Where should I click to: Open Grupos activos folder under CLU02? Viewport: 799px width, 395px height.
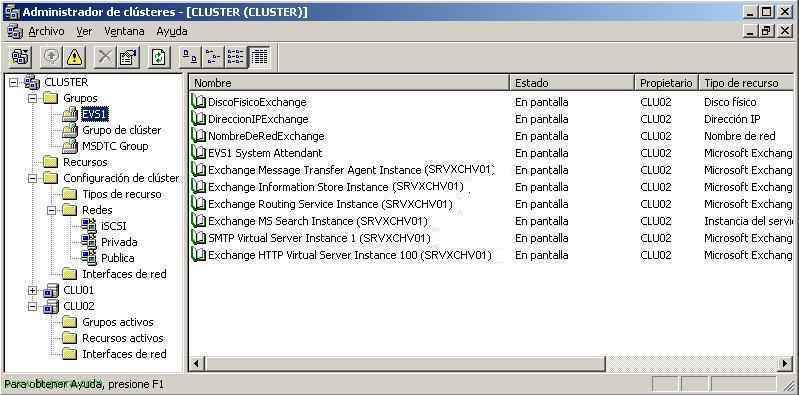(x=118, y=322)
